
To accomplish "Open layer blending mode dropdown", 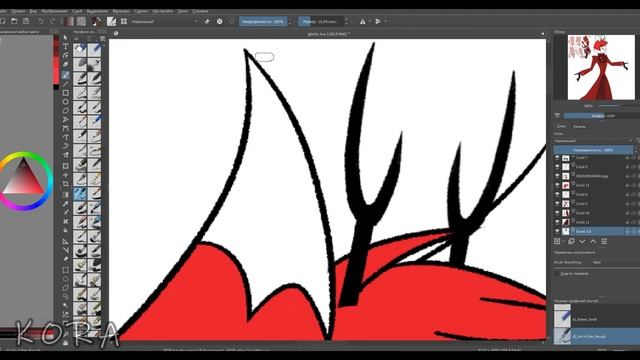I will 593,140.
